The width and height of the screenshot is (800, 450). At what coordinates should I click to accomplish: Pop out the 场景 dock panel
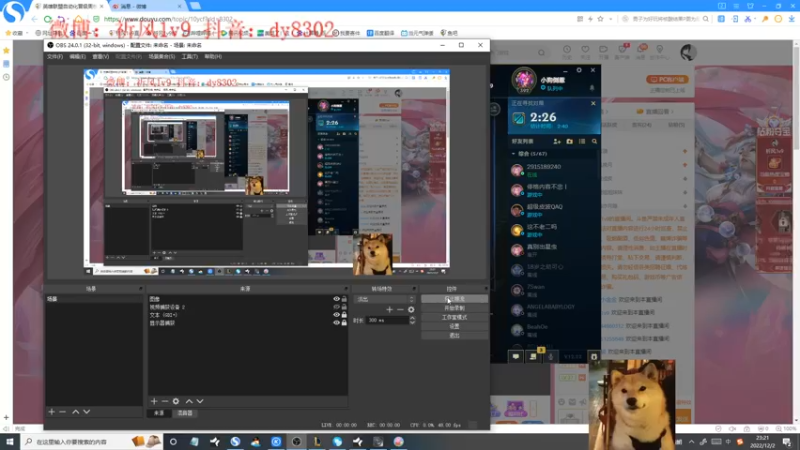(x=140, y=289)
